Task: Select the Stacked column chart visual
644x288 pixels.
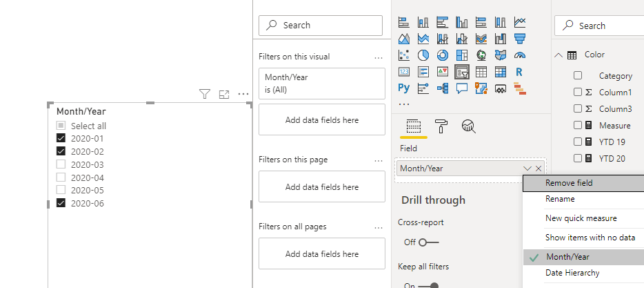Action: [x=423, y=22]
